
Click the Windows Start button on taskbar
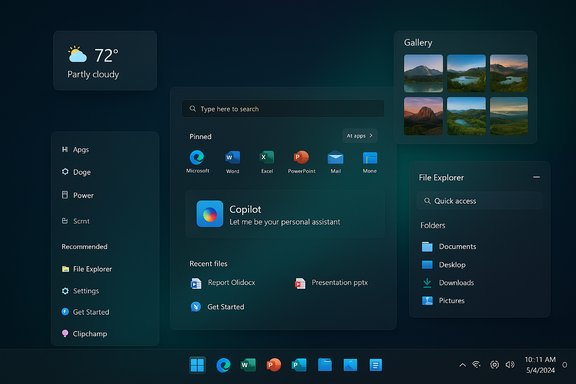pyautogui.click(x=197, y=365)
